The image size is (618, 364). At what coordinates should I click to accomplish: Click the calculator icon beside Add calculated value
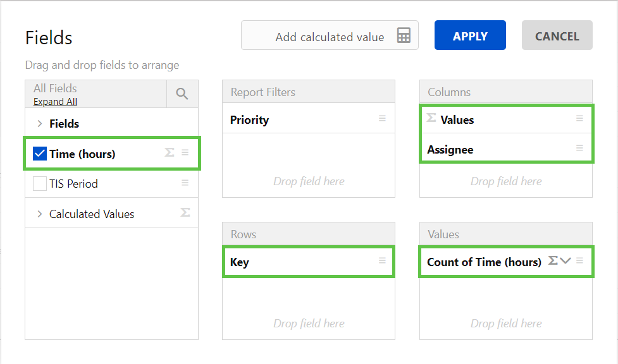coord(404,35)
